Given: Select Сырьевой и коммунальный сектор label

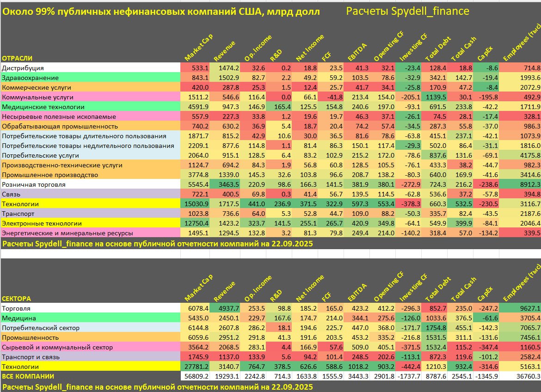Looking at the screenshot, I should coord(90,347).
